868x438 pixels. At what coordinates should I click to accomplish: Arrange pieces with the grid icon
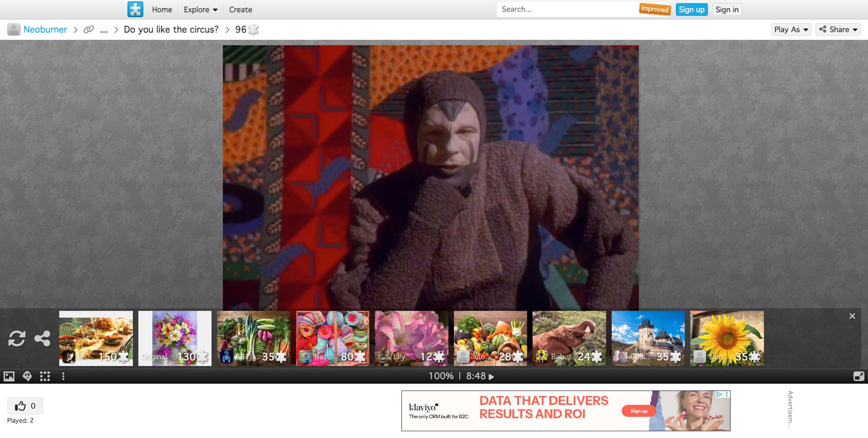click(x=45, y=376)
